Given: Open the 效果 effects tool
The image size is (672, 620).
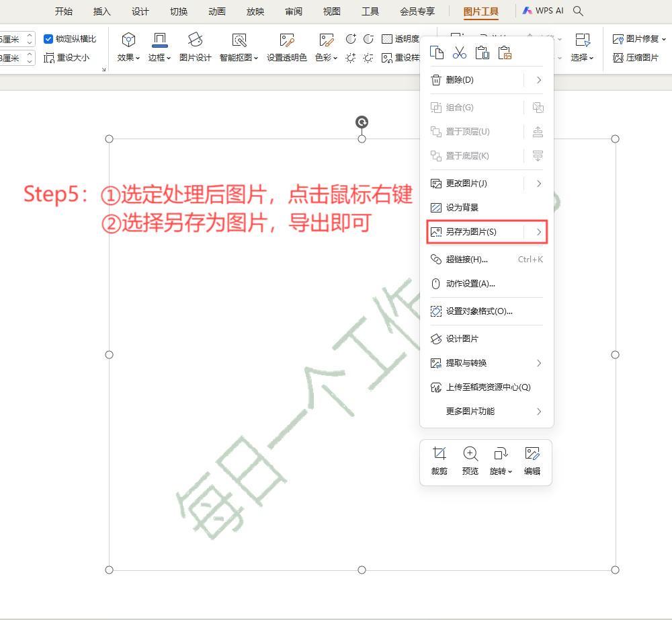Looking at the screenshot, I should [128, 48].
